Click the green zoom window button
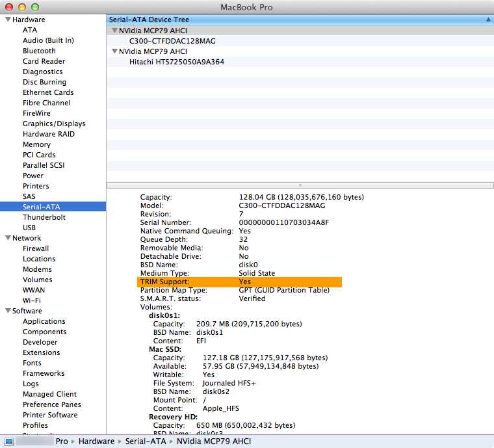494x448 pixels. (x=34, y=7)
